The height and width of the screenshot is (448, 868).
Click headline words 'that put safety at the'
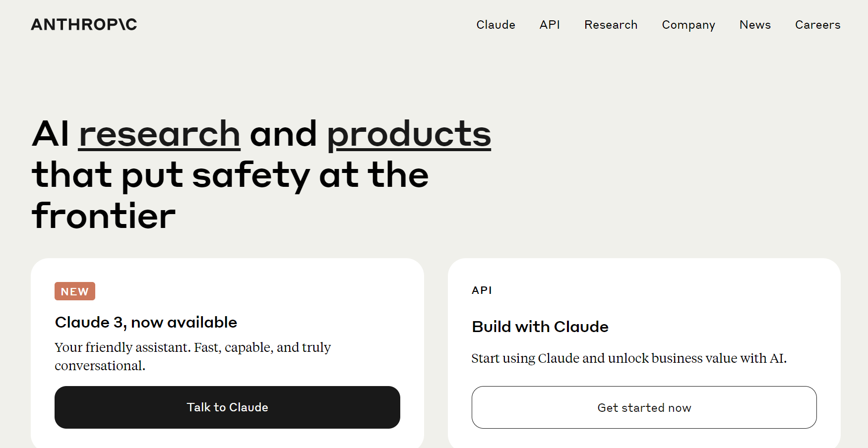click(230, 176)
